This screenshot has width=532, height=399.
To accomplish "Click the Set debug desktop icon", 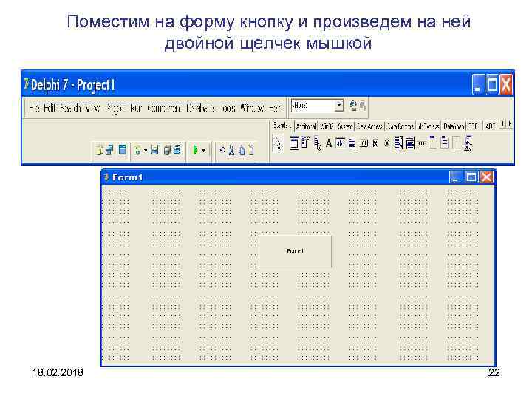I will pyautogui.click(x=363, y=106).
